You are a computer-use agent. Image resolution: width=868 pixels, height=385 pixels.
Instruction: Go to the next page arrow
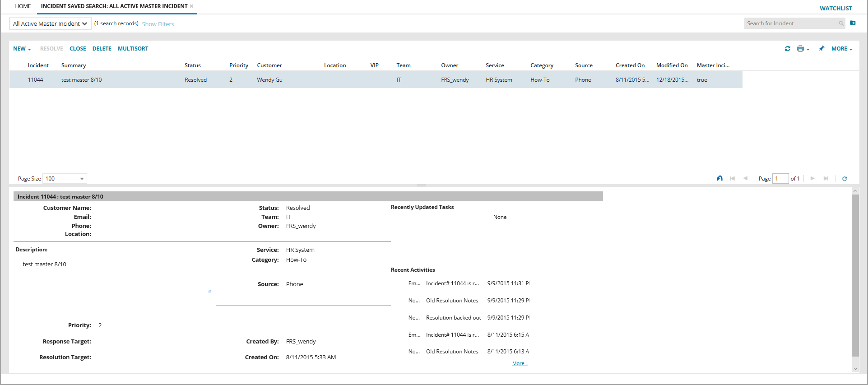coord(812,178)
